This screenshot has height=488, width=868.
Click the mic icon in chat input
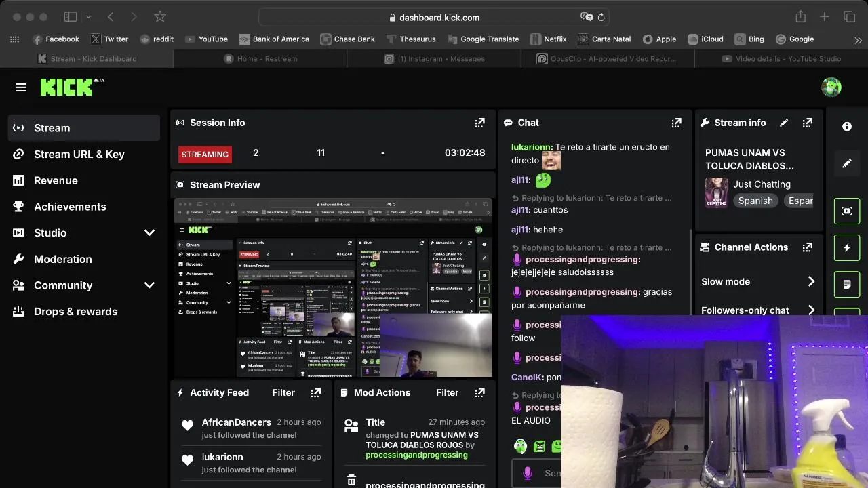(527, 473)
